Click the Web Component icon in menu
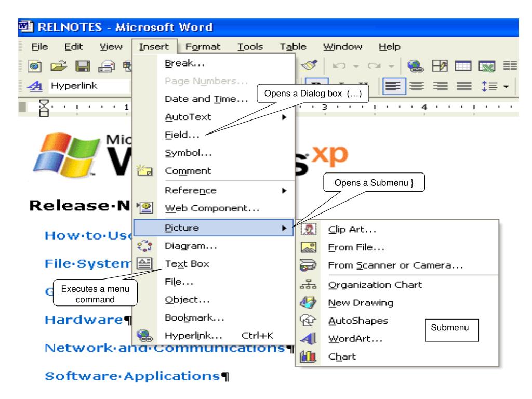 [145, 207]
